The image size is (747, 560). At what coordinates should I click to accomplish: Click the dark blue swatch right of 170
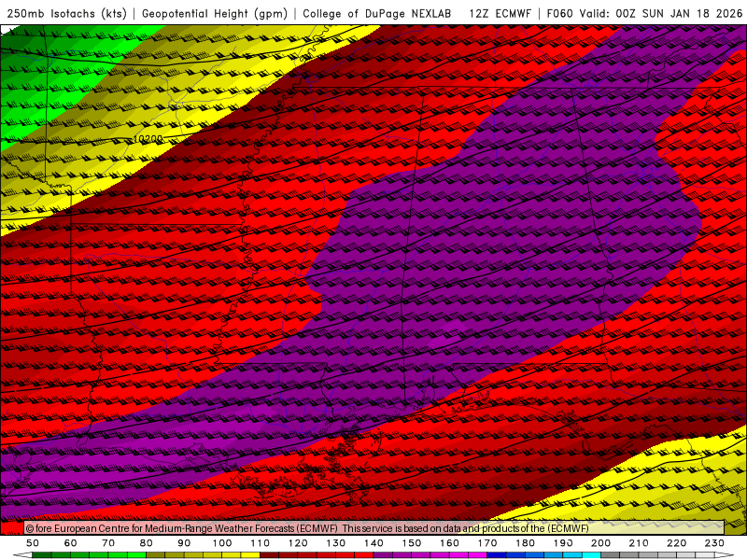point(497,554)
